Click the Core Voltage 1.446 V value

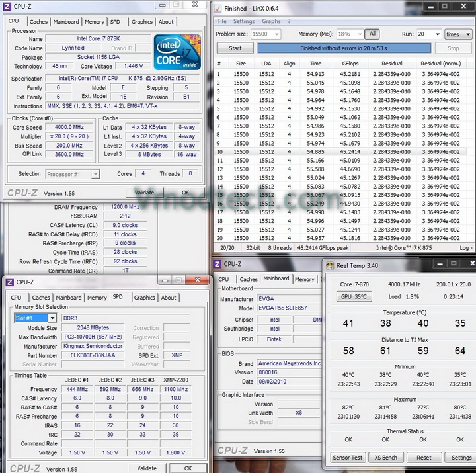[134, 66]
